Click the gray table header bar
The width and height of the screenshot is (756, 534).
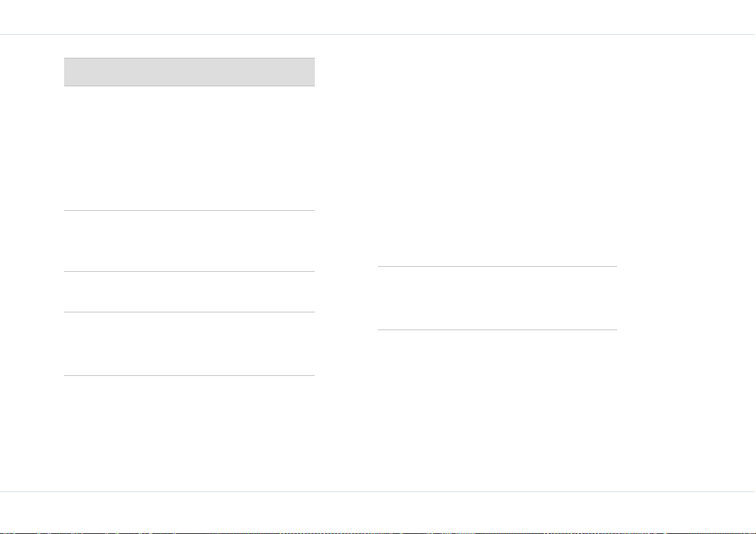(x=189, y=72)
